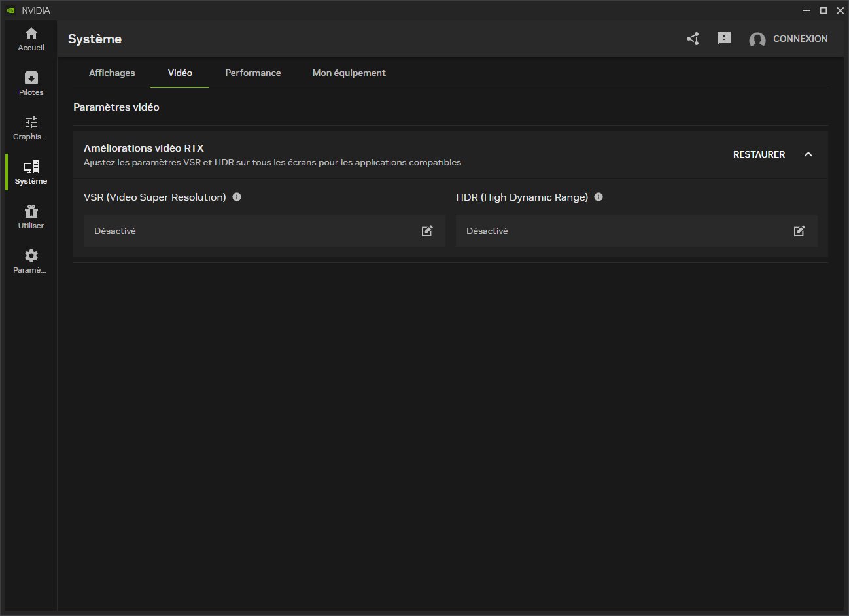Click the NVIDIA logo in title bar
The width and height of the screenshot is (849, 616).
tap(10, 10)
